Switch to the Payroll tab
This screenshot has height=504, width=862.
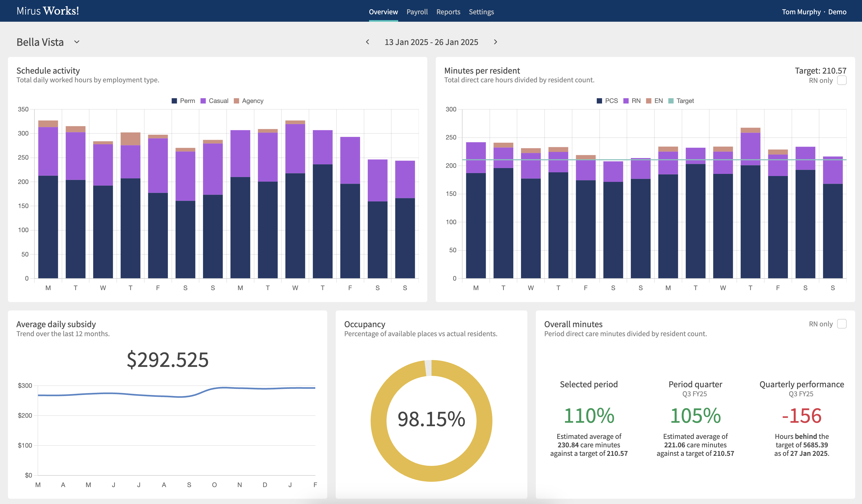[417, 12]
